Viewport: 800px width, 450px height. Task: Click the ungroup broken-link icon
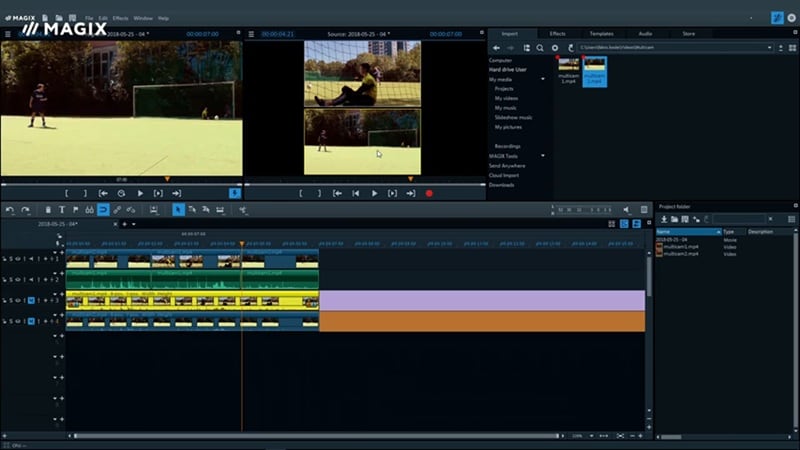click(x=131, y=210)
